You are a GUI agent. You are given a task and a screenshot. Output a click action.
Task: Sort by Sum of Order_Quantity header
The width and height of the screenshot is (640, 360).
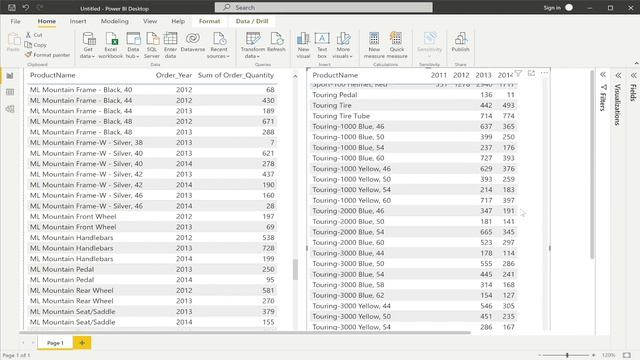236,75
